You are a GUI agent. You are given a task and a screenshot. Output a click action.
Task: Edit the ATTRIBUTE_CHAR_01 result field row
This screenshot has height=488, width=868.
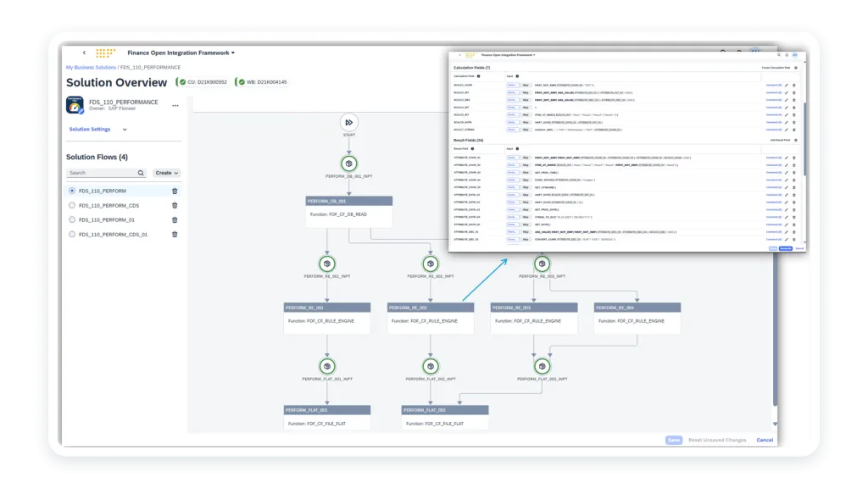(x=787, y=158)
